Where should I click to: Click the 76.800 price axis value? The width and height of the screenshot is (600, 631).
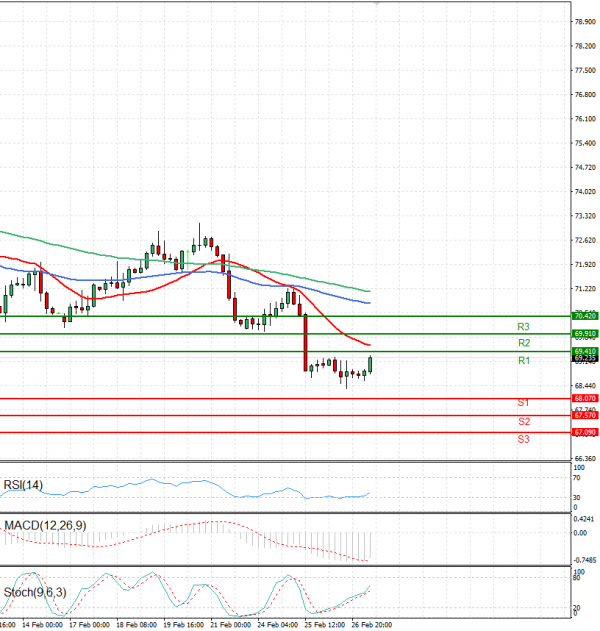click(585, 95)
